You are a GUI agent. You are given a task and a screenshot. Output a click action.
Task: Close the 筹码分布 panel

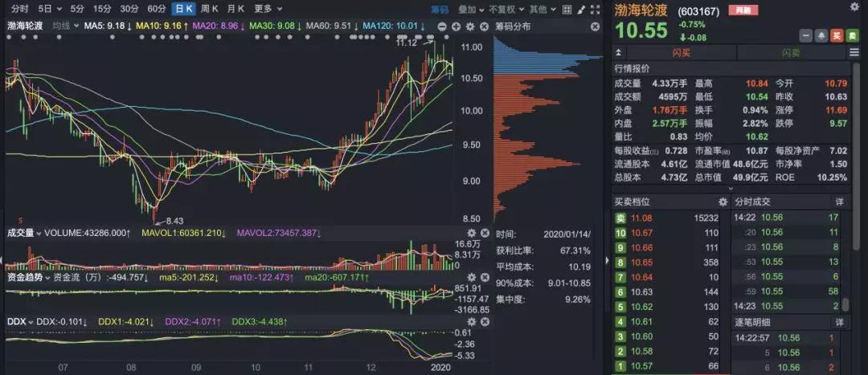[x=595, y=26]
